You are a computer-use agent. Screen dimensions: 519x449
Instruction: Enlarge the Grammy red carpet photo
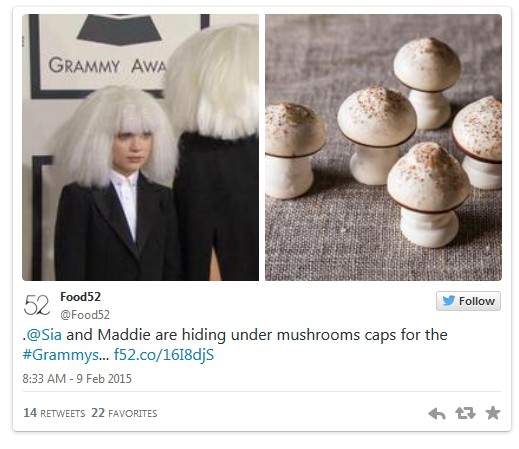click(x=140, y=147)
